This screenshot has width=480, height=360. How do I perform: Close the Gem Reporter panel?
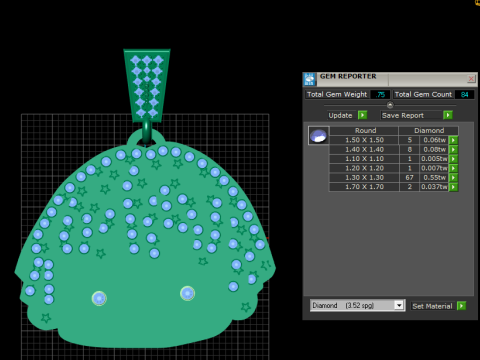click(x=471, y=79)
